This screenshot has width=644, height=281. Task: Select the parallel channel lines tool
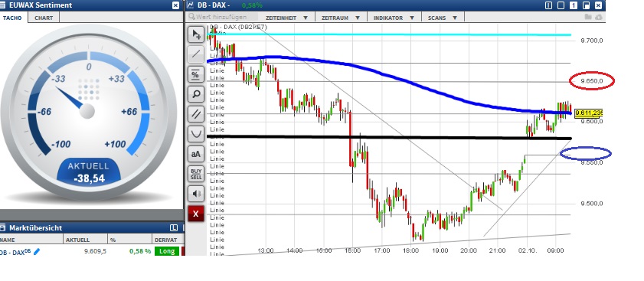click(196, 114)
